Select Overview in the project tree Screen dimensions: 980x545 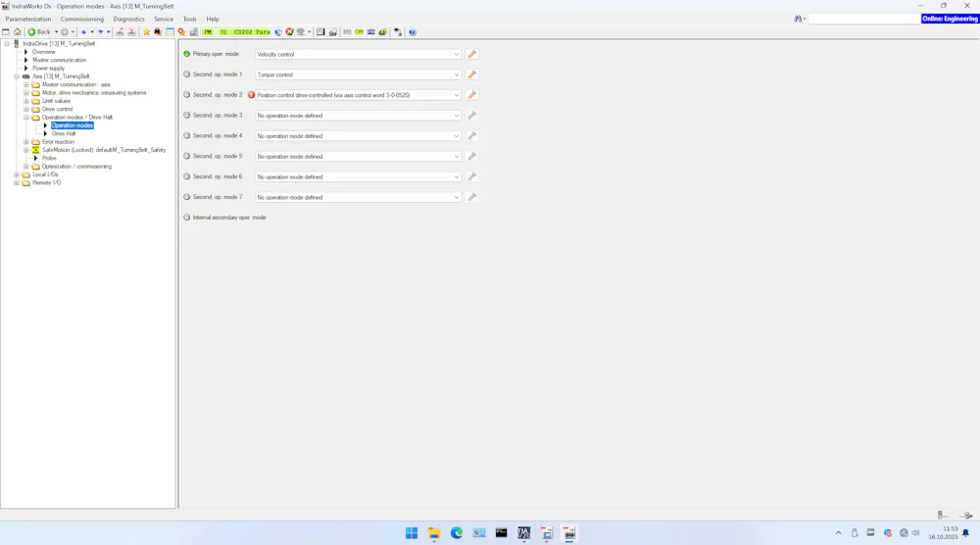pyautogui.click(x=44, y=52)
